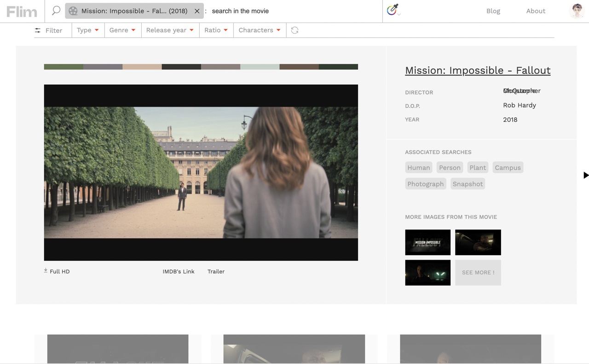Click the Filter label
589x364 pixels.
pyautogui.click(x=54, y=30)
